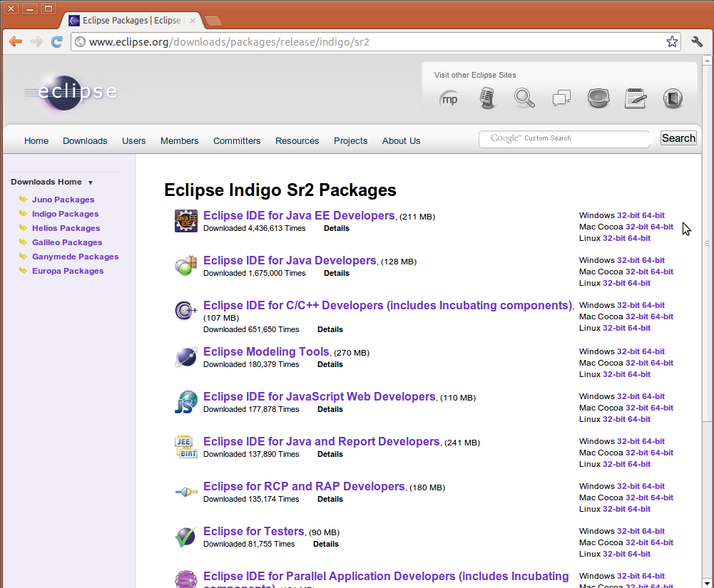
Task: Open the Home menu item
Action: 36,141
